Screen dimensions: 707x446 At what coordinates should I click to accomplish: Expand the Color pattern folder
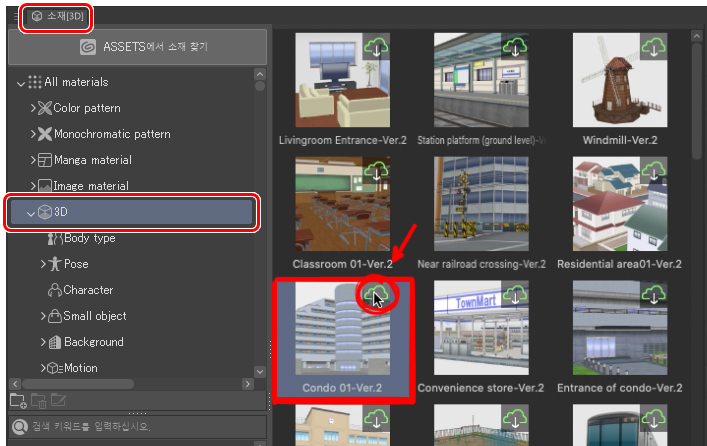[33, 108]
